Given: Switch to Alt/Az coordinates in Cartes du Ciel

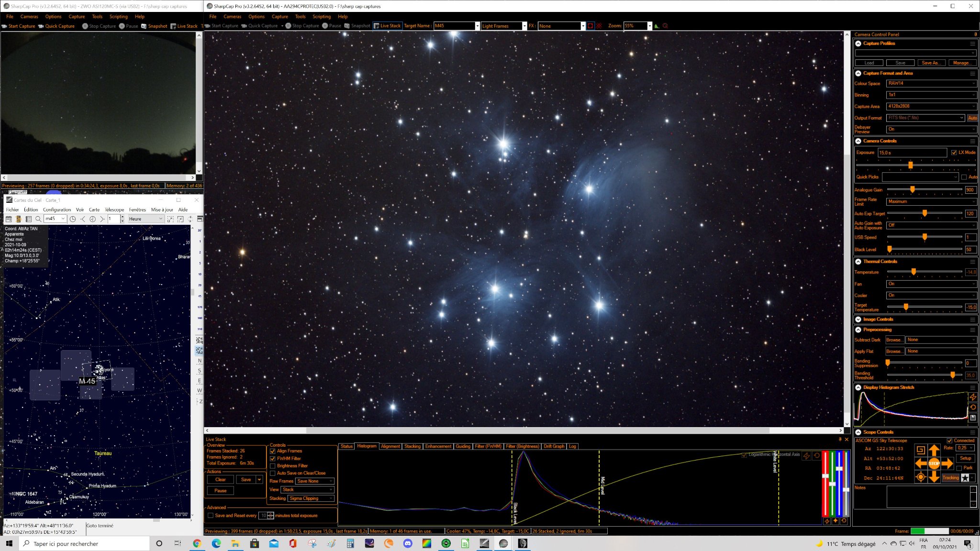Looking at the screenshot, I should coord(200,351).
